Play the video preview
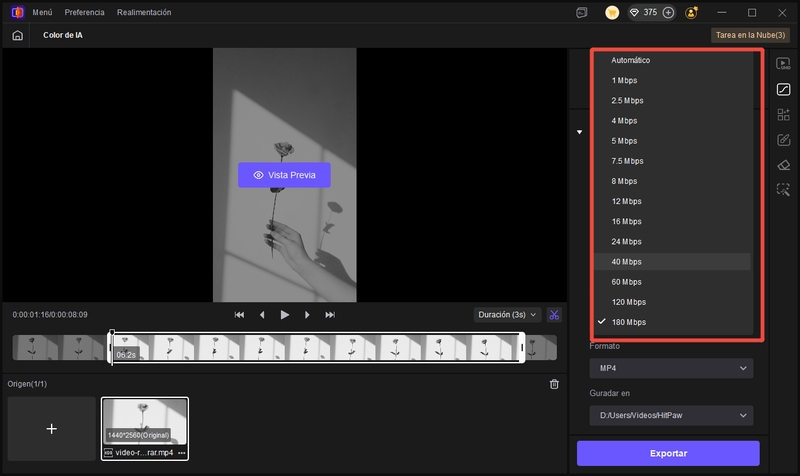 click(x=285, y=315)
